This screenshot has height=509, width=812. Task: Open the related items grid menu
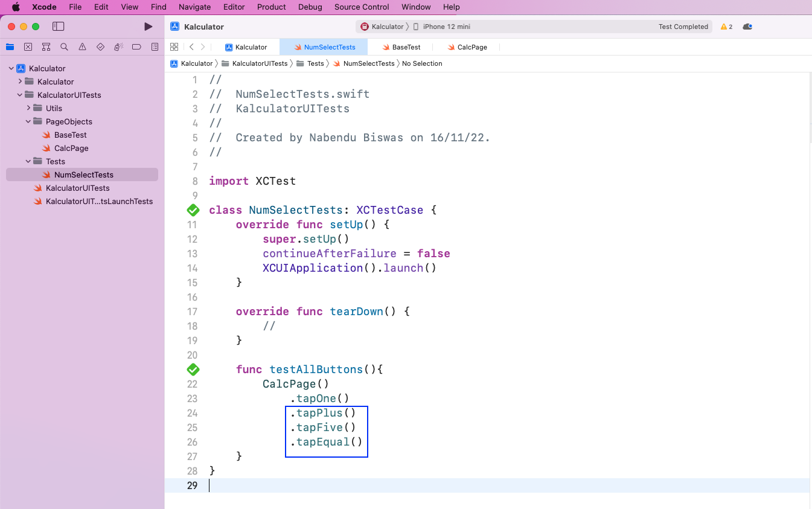pos(174,47)
